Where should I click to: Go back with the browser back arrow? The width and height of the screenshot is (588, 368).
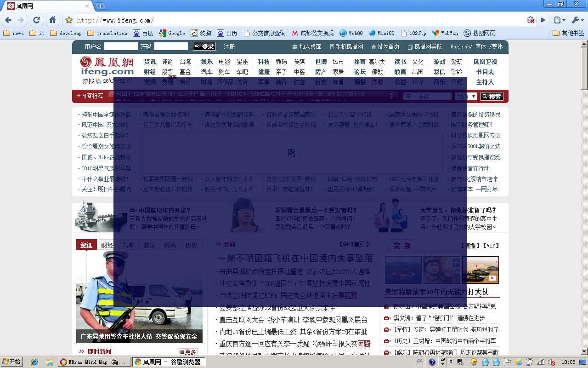[x=8, y=20]
